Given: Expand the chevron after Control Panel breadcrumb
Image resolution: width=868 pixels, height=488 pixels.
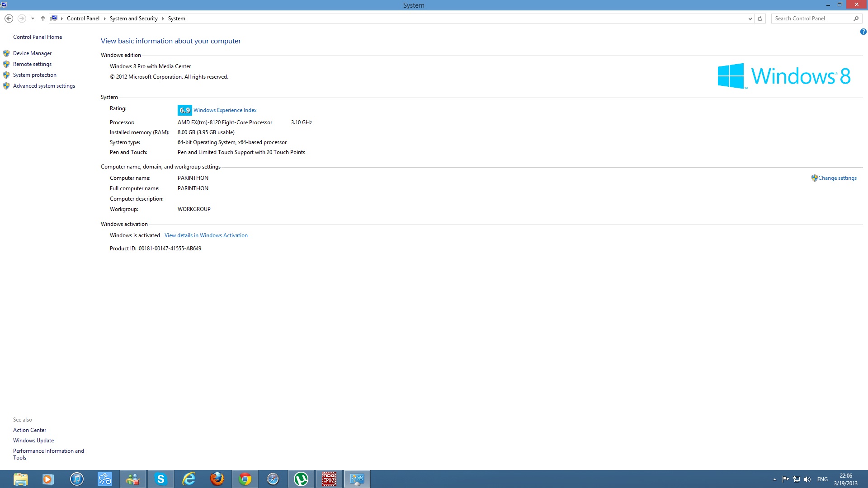Looking at the screenshot, I should click(x=104, y=19).
